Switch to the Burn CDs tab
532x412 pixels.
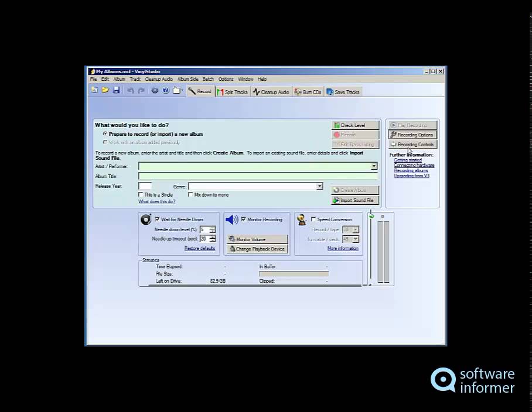pos(308,92)
